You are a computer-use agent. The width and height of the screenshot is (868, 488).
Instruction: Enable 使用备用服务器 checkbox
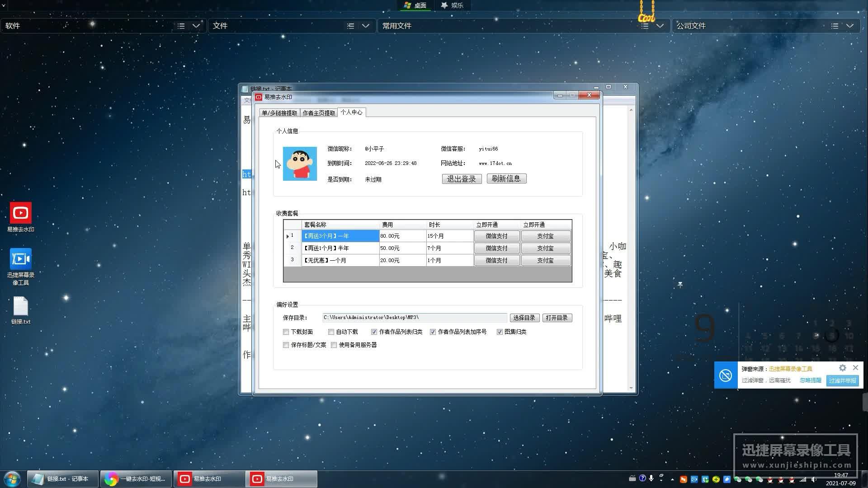(334, 345)
